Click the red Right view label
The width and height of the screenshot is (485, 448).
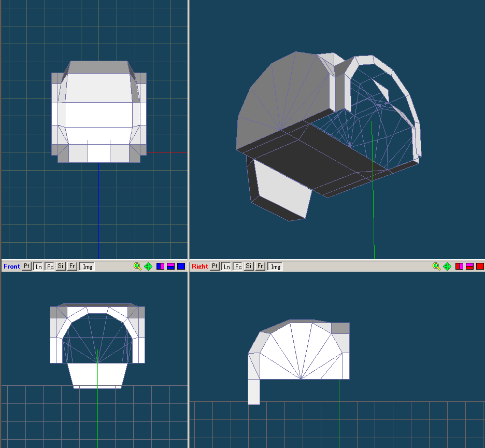[199, 267]
